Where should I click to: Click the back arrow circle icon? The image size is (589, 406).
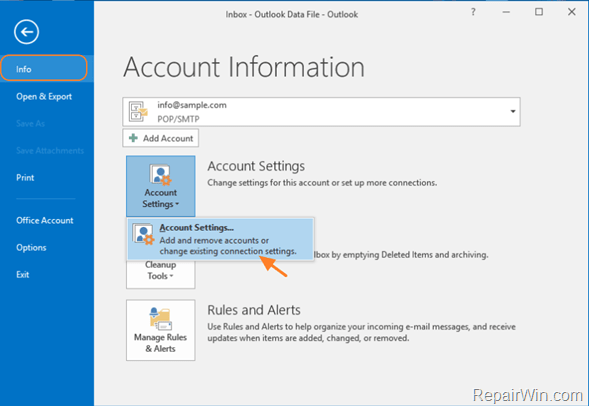pyautogui.click(x=26, y=32)
